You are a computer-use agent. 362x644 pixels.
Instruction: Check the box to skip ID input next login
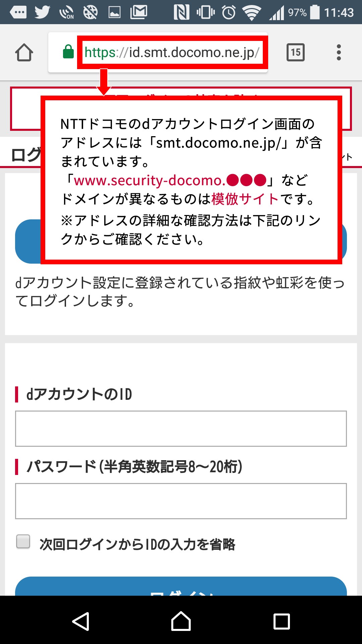click(x=23, y=542)
